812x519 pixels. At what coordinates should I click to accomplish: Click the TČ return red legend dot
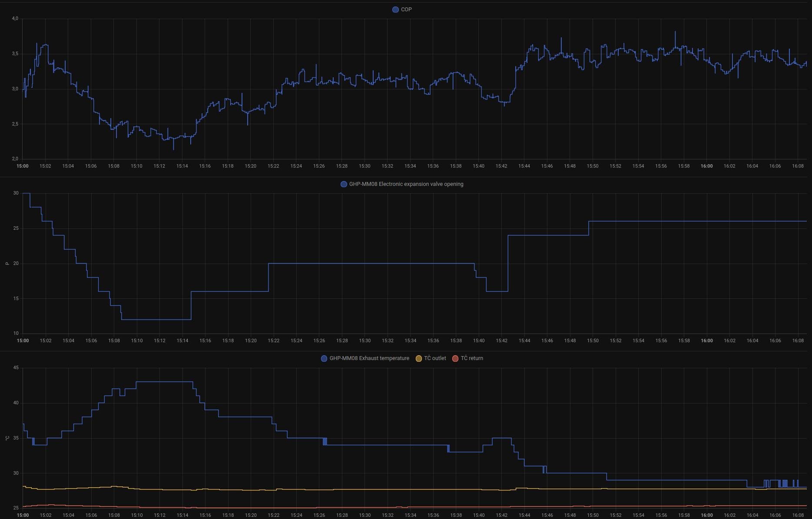[x=455, y=358]
